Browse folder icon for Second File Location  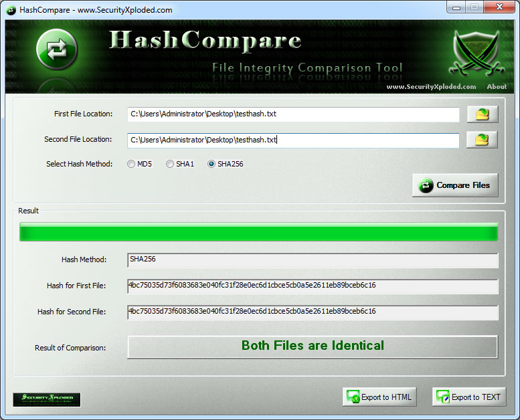point(482,140)
